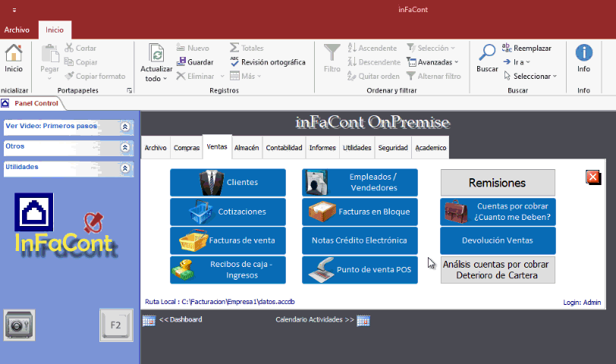Open the Academico tab
Viewport: 616px width, 364px height.
[x=431, y=148]
